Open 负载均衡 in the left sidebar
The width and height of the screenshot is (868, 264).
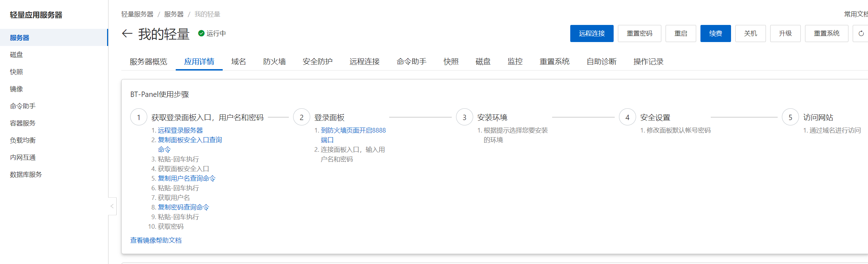(54, 140)
